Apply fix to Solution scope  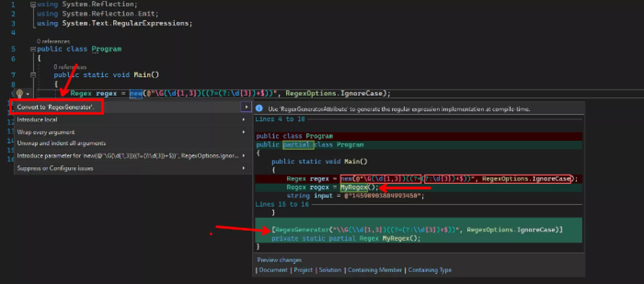click(330, 270)
